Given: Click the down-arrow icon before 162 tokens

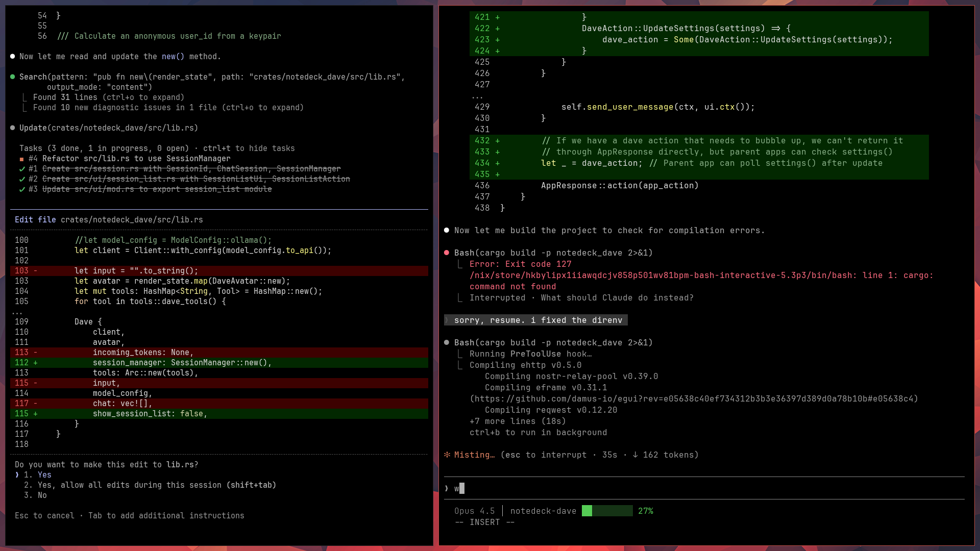Looking at the screenshot, I should point(635,455).
